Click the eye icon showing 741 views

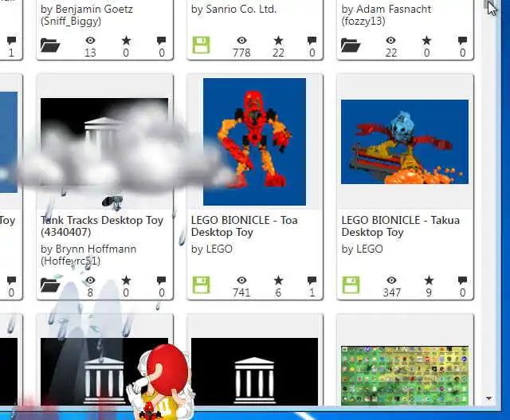tap(241, 280)
